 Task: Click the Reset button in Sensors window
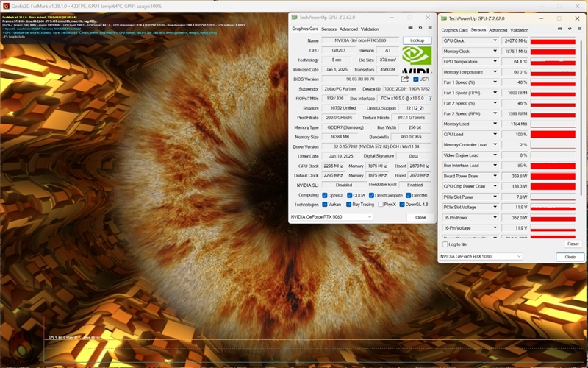(572, 244)
